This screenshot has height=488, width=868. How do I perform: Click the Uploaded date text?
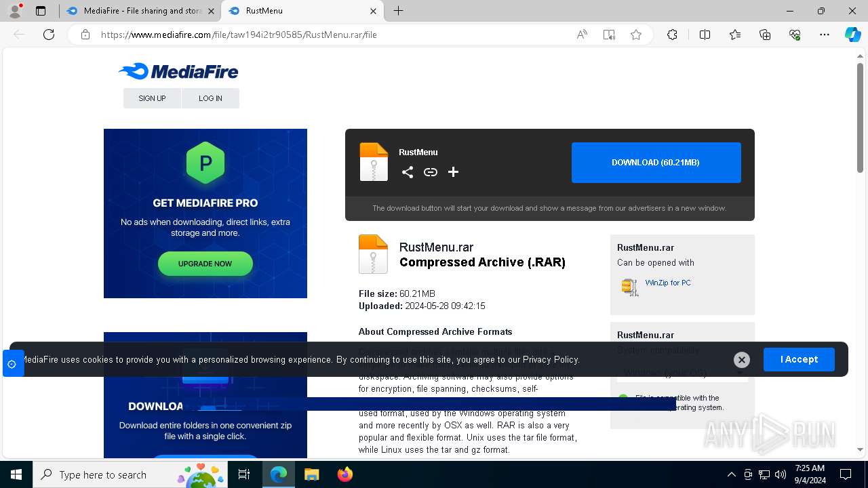pos(422,306)
